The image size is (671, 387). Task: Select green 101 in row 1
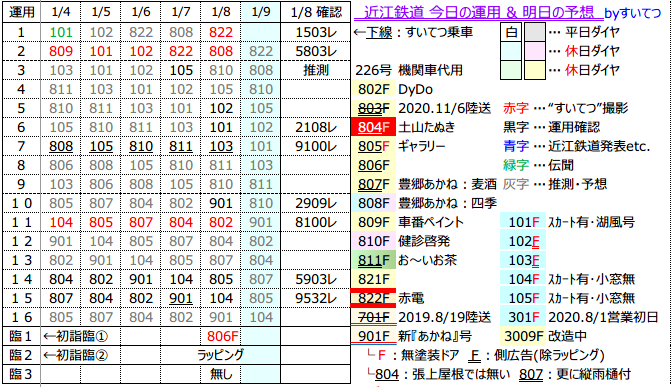click(61, 32)
